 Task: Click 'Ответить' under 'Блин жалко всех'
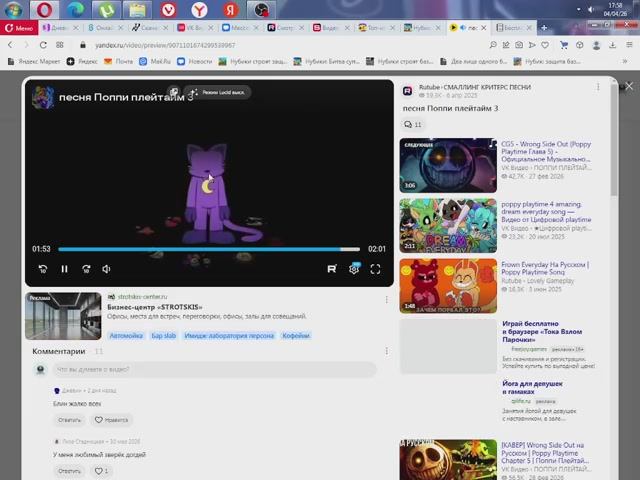69,420
